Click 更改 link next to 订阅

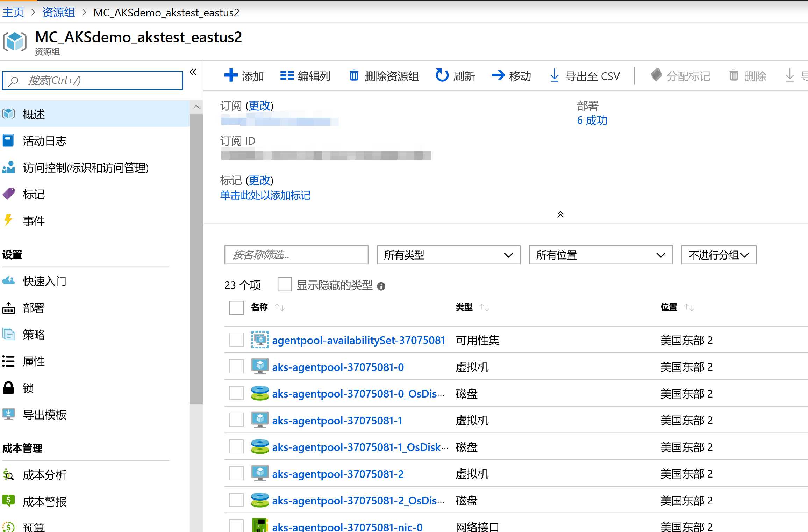pos(259,105)
